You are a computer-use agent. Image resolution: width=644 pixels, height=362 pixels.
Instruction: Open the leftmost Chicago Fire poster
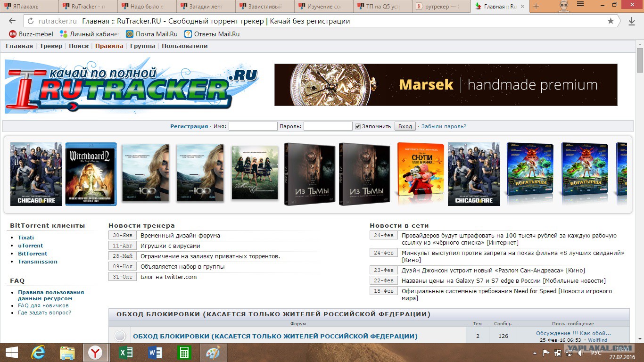[x=36, y=174]
